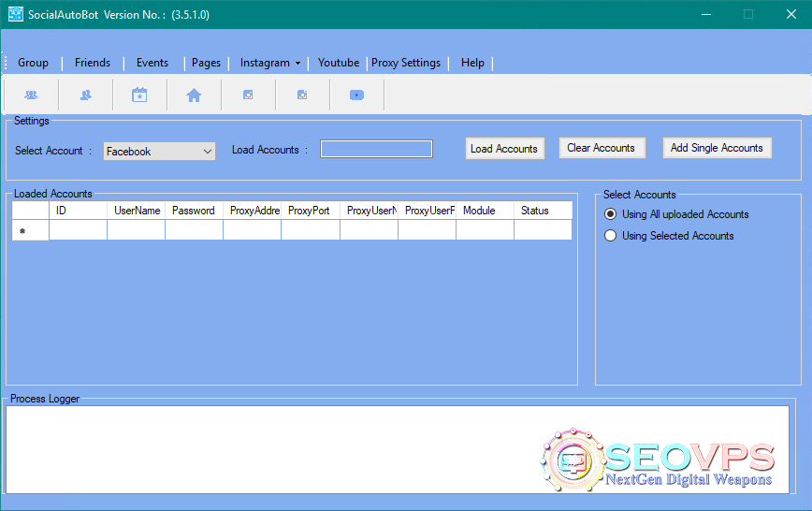The height and width of the screenshot is (511, 812).
Task: Focus the Load Accounts text field
Action: click(x=376, y=149)
